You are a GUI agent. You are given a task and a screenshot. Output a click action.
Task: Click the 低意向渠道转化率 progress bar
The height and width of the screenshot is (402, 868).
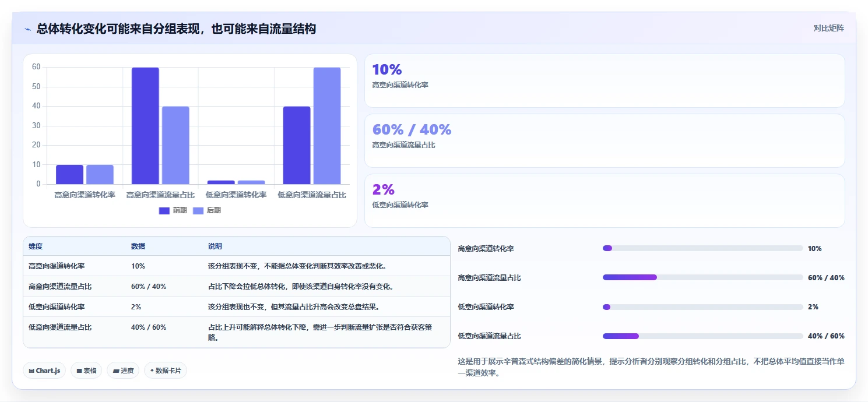click(702, 306)
